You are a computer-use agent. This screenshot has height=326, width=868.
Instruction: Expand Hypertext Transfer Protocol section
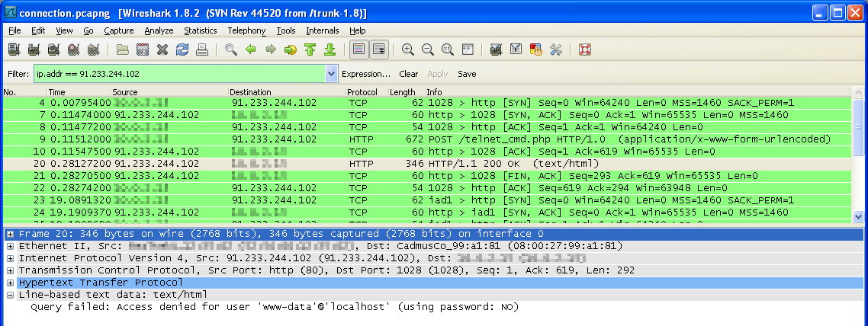click(x=10, y=283)
